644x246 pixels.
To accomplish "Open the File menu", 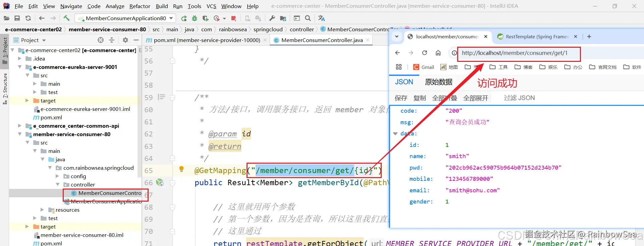I will tap(19, 6).
